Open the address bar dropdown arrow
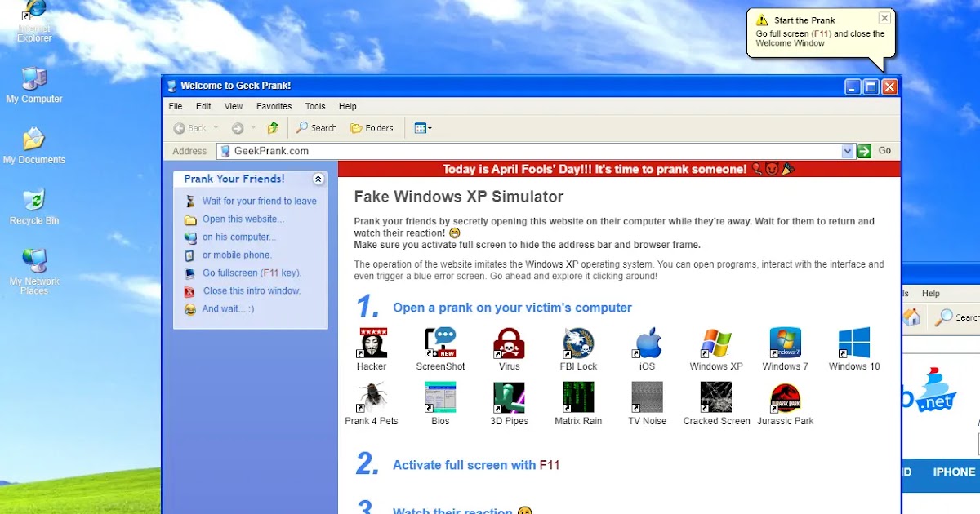This screenshot has height=514, width=980. 848,151
